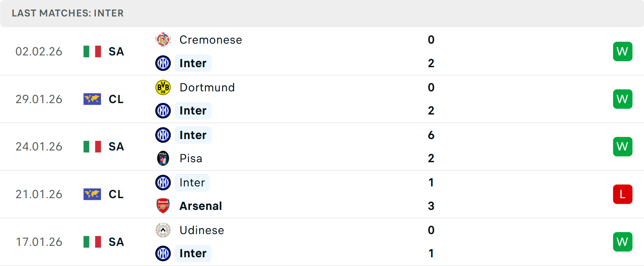This screenshot has height=266, width=644.
Task: Click the Last Matches: Inter header
Action: pos(68,13)
